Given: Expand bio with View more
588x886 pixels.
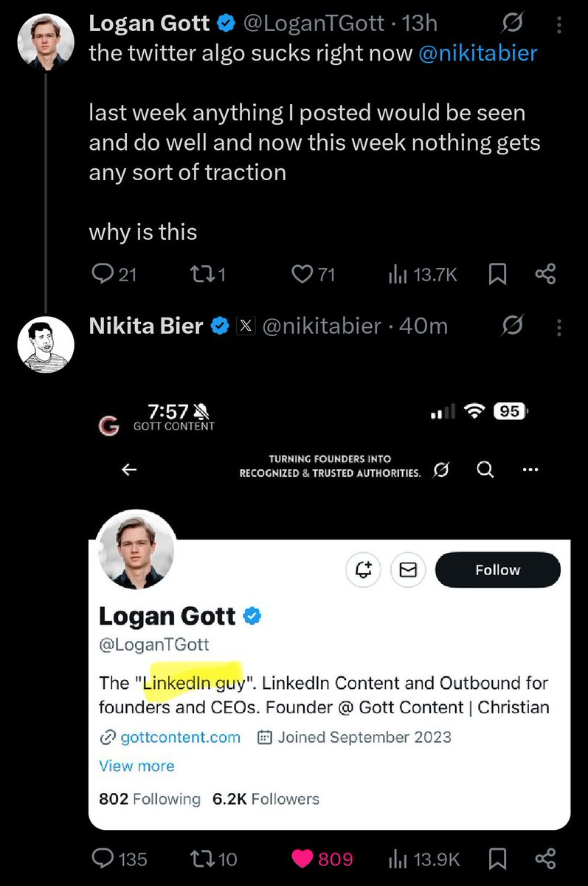Looking at the screenshot, I should [136, 766].
